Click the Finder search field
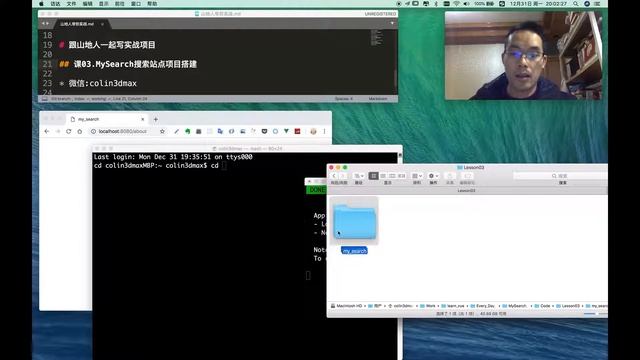The width and height of the screenshot is (640, 360). pyautogui.click(x=560, y=176)
